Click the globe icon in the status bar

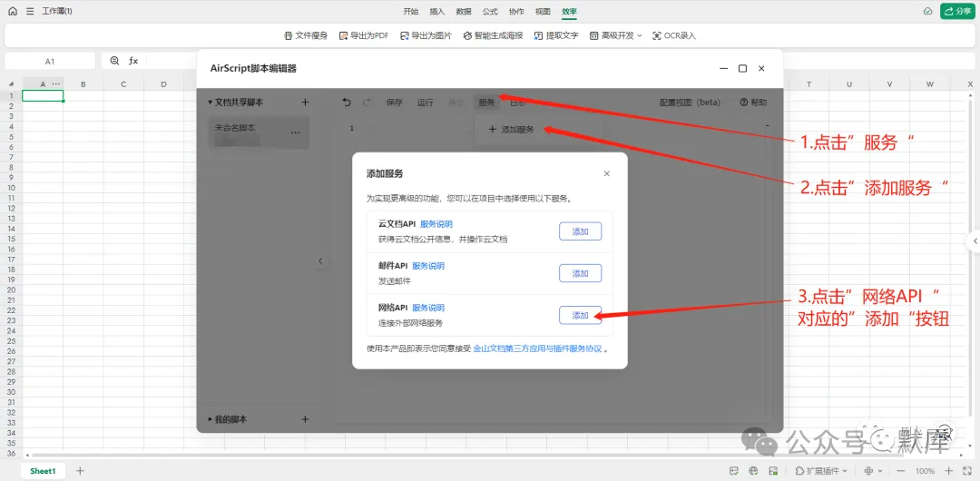tap(754, 471)
